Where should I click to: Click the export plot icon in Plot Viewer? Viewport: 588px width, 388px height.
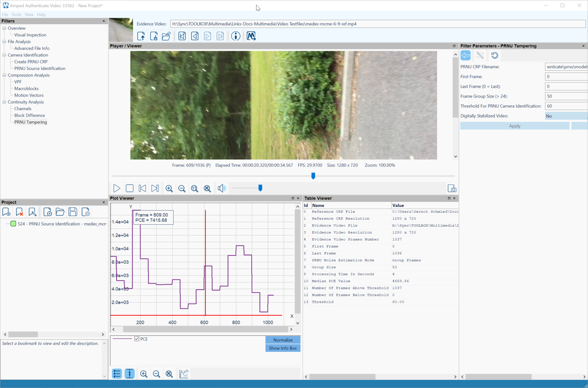click(x=183, y=373)
